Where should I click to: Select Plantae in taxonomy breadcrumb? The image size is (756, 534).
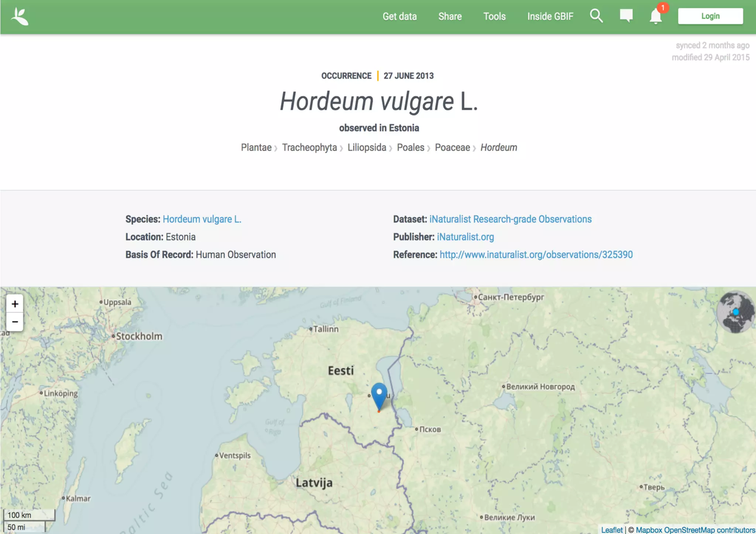pyautogui.click(x=256, y=148)
